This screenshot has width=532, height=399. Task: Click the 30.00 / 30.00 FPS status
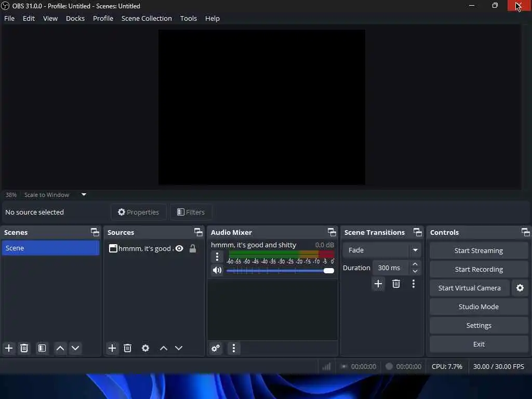[x=498, y=367]
